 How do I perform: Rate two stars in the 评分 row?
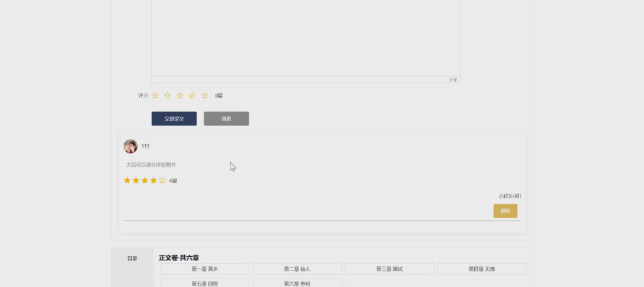coord(168,95)
